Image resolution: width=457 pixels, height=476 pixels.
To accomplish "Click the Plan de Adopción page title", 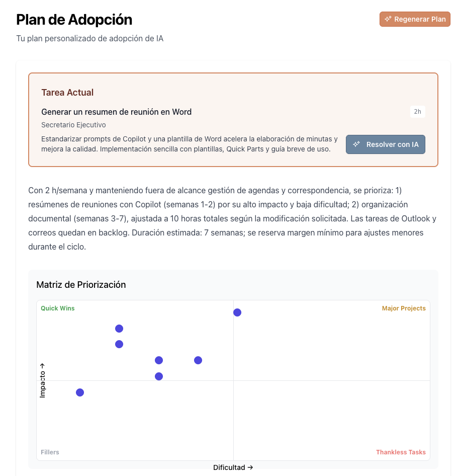I will tap(73, 20).
